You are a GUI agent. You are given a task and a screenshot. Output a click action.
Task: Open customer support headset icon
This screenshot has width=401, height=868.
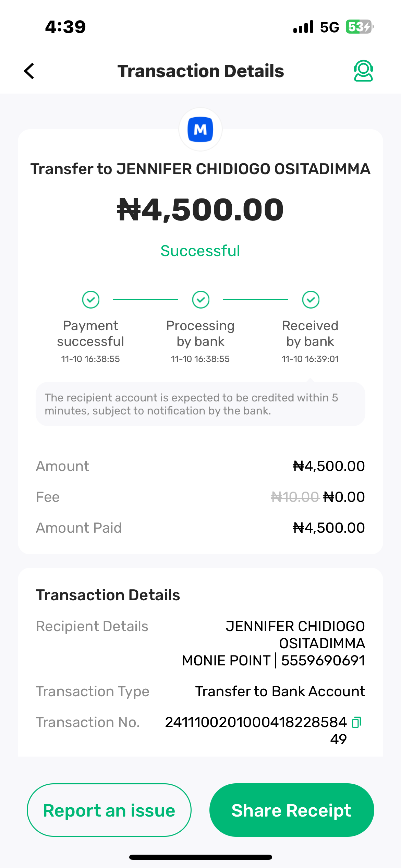(x=363, y=71)
